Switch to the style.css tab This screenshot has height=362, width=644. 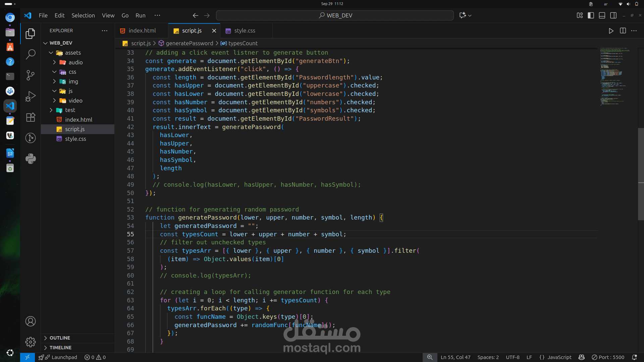(245, 31)
